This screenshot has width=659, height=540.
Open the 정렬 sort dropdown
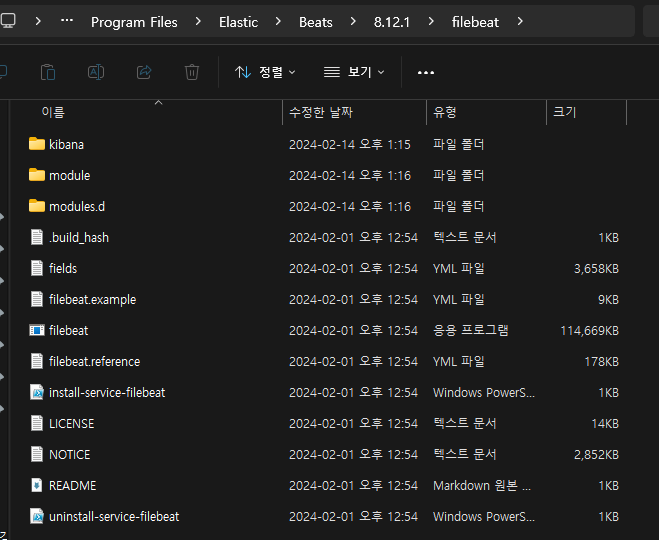[265, 72]
